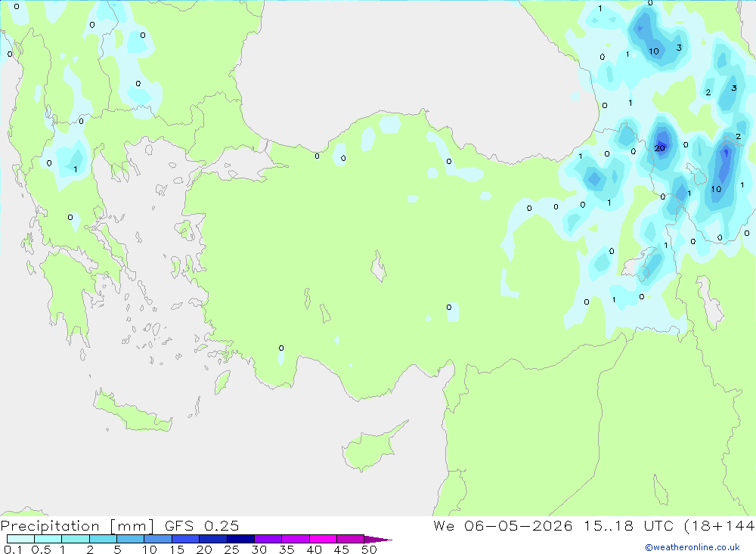Click the 20–25 mm dark blue swatch
756x554 pixels.
point(212,539)
